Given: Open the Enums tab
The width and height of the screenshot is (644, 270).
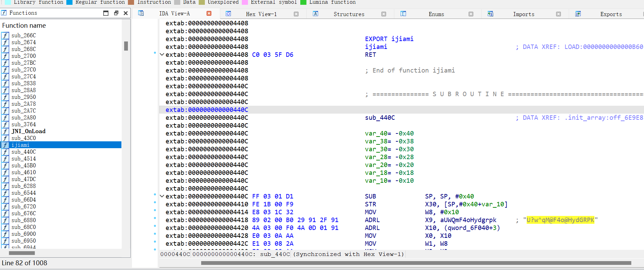Looking at the screenshot, I should (x=436, y=14).
